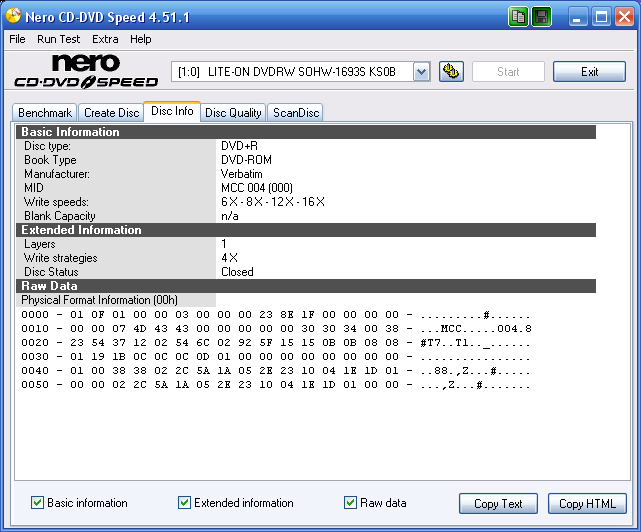The height and width of the screenshot is (532, 641).
Task: Toggle the Raw data checkbox
Action: [350, 503]
